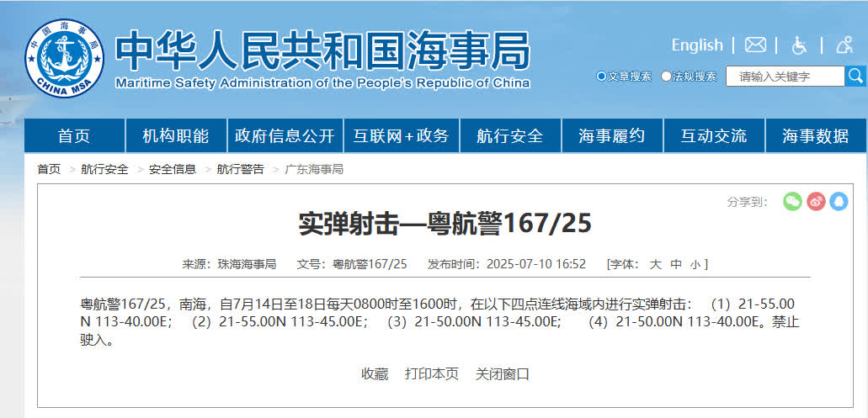Image resolution: width=868 pixels, height=418 pixels.
Task: Click the source text 珠海海事局
Action: click(x=247, y=264)
